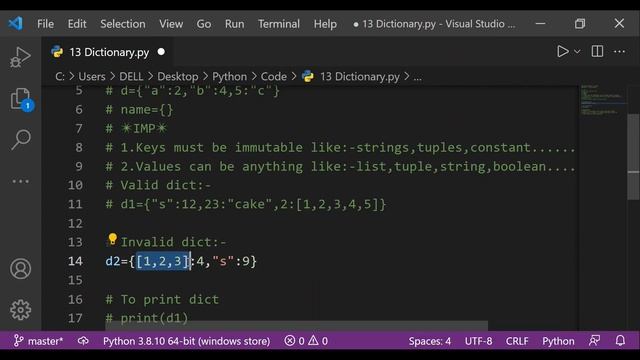Viewport: 640px width, 360px height.
Task: Click the feedback icon in status bar
Action: [595, 340]
